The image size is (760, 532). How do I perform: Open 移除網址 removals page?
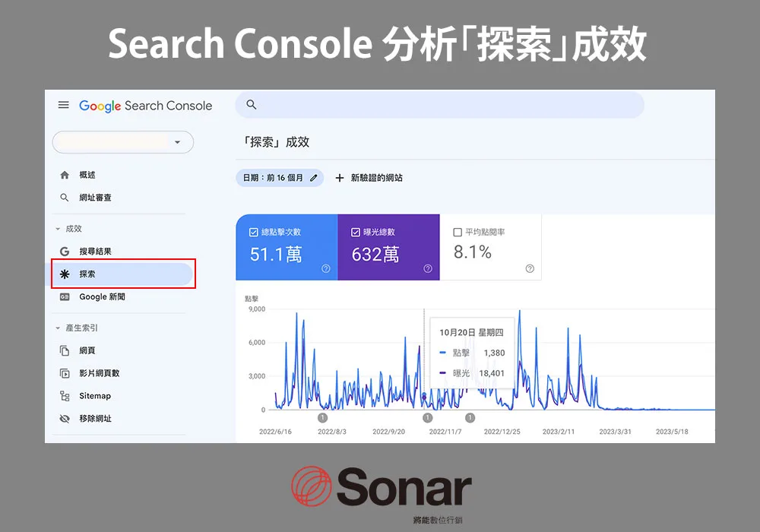click(x=96, y=419)
